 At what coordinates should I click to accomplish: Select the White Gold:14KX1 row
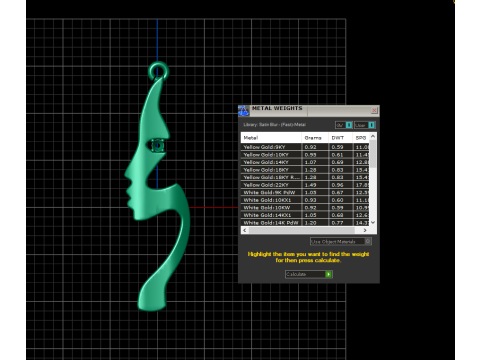305,215
